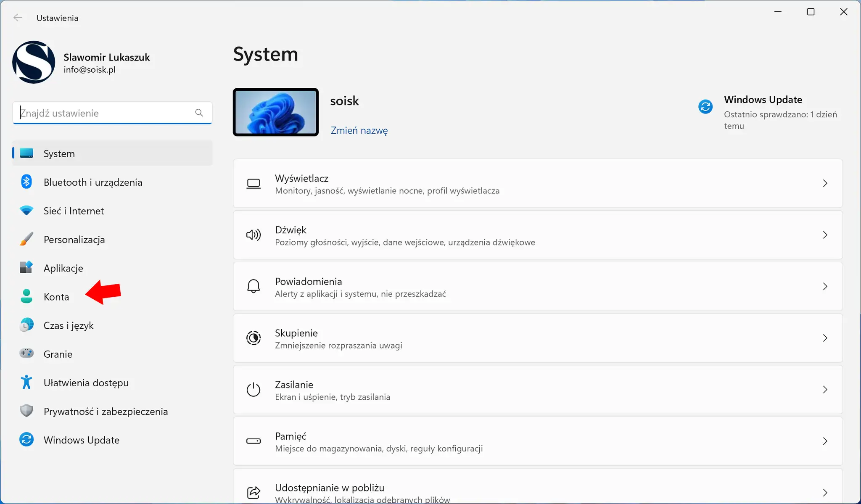861x504 pixels.
Task: Expand the Wyświetlacz settings chevron
Action: point(825,183)
